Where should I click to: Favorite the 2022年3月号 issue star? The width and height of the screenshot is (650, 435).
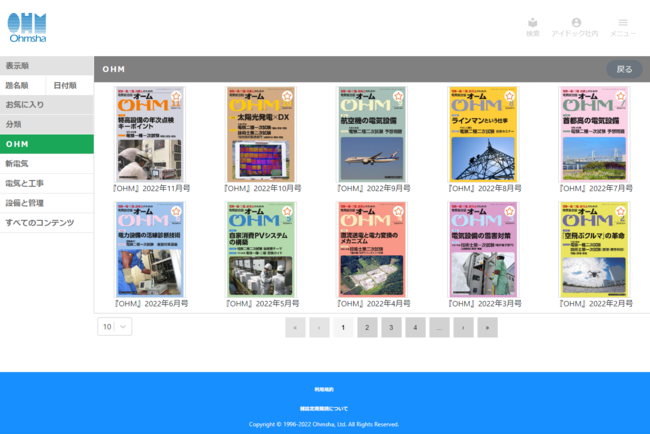[509, 211]
